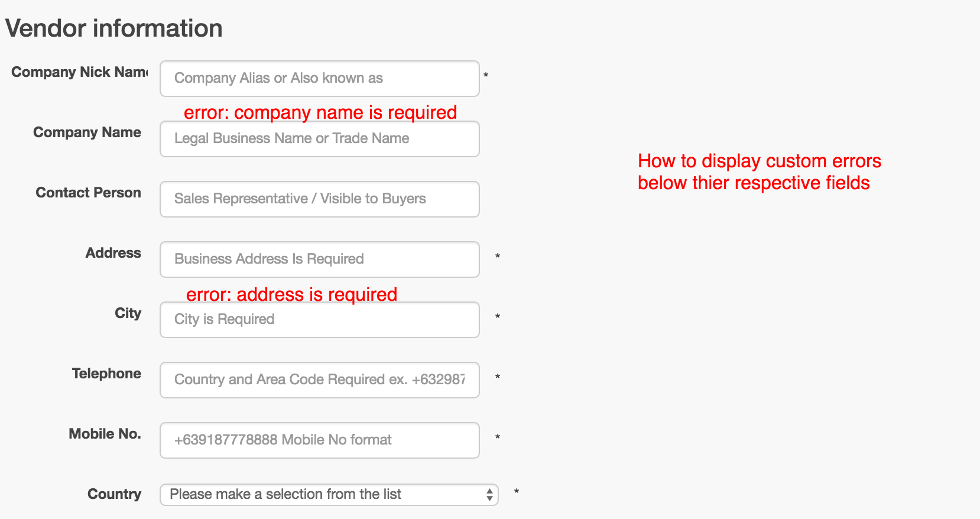Select the Business Address input field
The image size is (980, 519).
point(319,259)
